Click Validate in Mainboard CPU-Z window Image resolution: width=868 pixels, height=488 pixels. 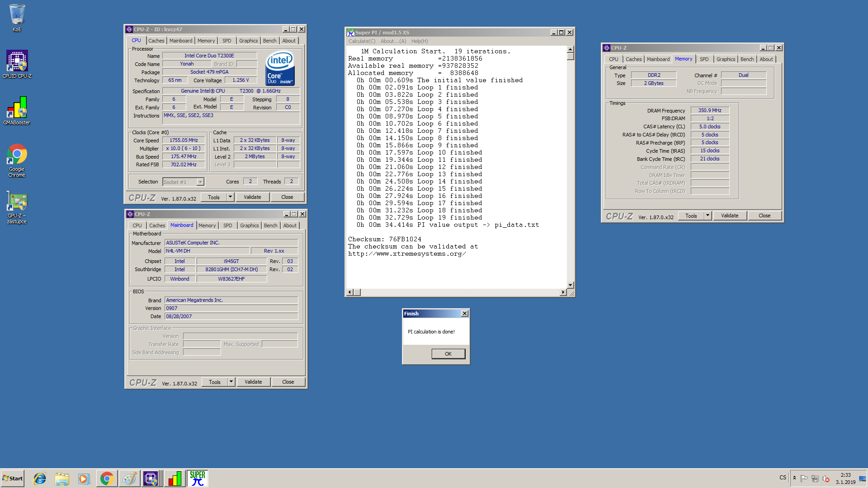(x=253, y=382)
